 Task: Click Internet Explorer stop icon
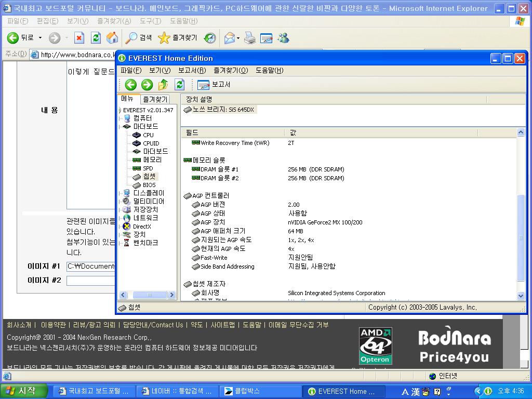point(79,37)
